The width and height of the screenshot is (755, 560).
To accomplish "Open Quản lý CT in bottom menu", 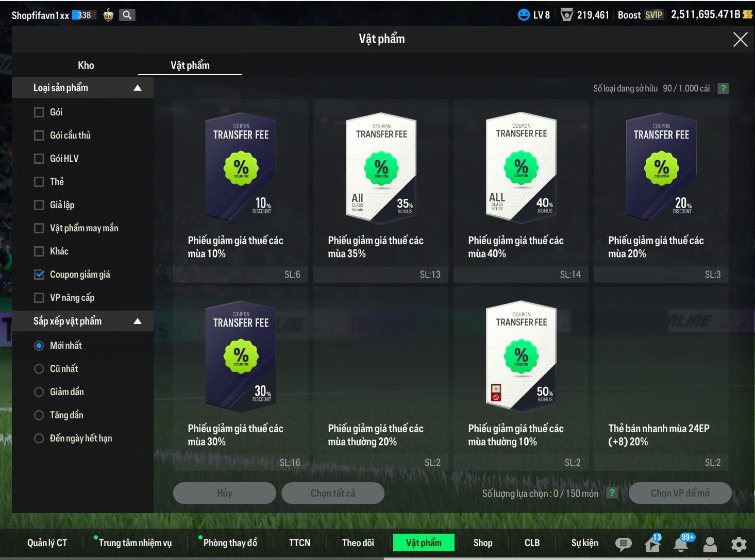I will click(x=47, y=543).
